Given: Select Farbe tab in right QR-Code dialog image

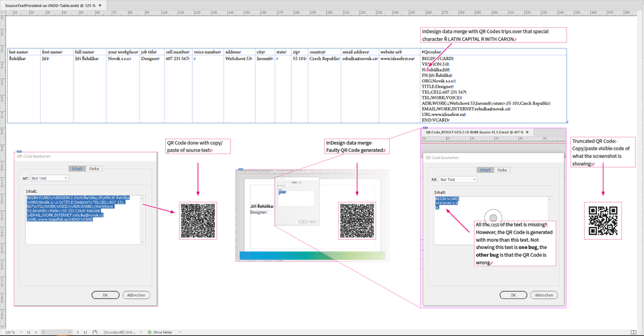Looking at the screenshot, I should (502, 170).
